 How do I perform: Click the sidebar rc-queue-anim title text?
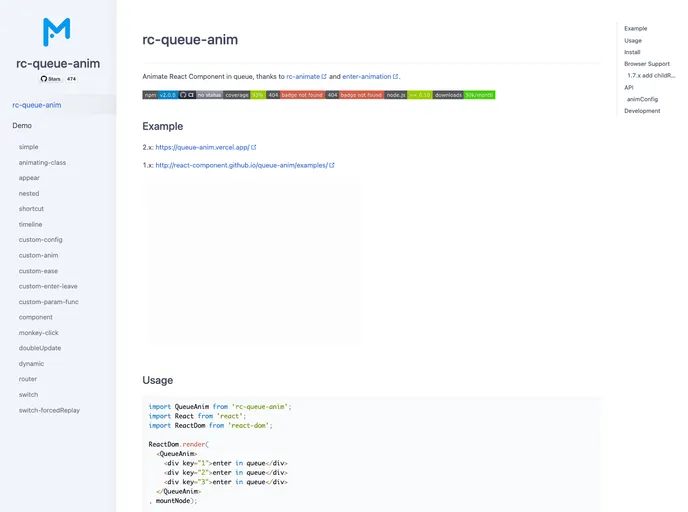click(x=58, y=64)
